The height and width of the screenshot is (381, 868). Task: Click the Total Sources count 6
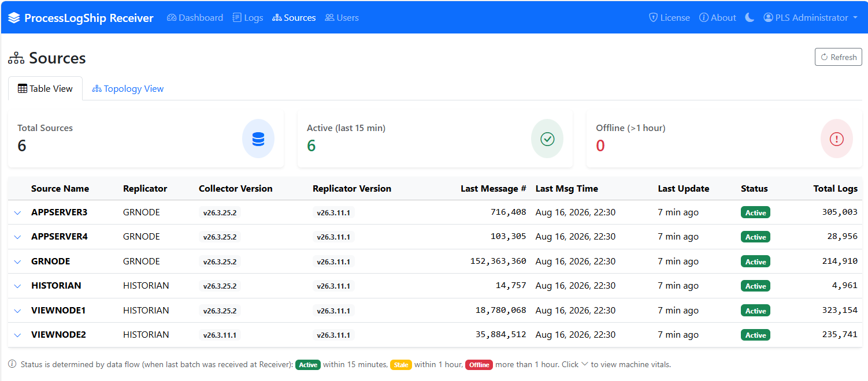click(x=22, y=145)
